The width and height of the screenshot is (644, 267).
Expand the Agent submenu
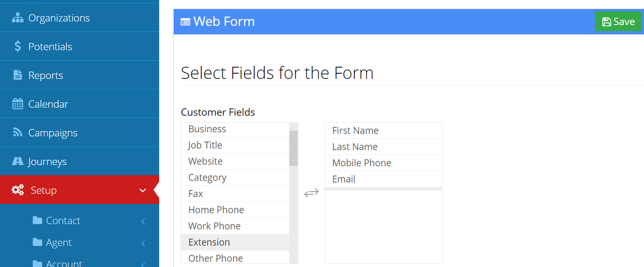143,244
